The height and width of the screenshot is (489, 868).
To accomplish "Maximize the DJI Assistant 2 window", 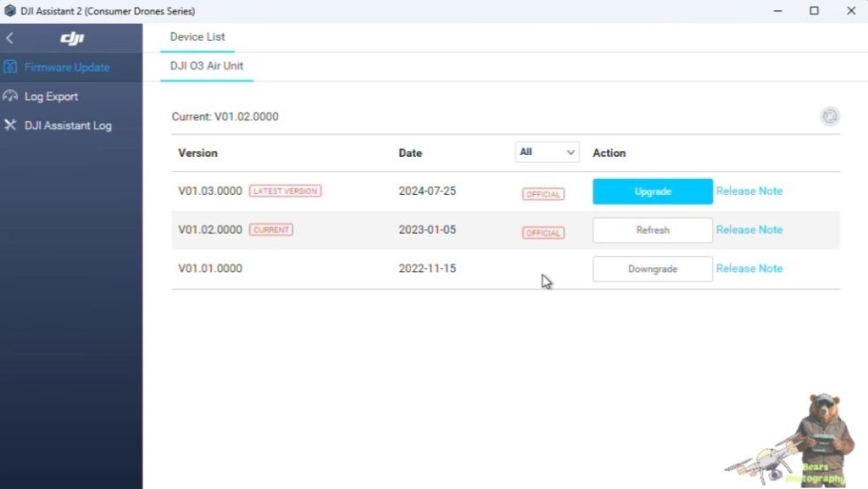I will [x=814, y=10].
